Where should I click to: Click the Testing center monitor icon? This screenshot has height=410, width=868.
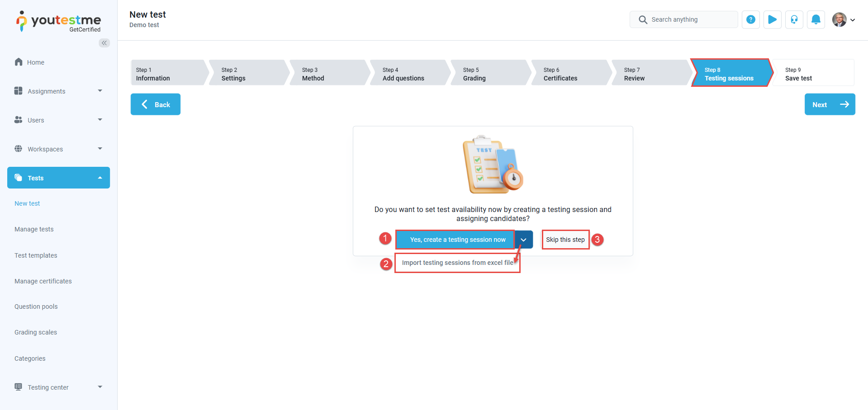pos(19,387)
